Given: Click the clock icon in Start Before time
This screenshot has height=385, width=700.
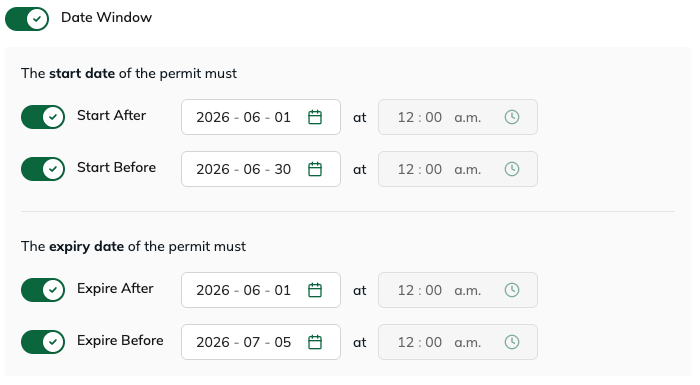Looking at the screenshot, I should click(x=512, y=169).
